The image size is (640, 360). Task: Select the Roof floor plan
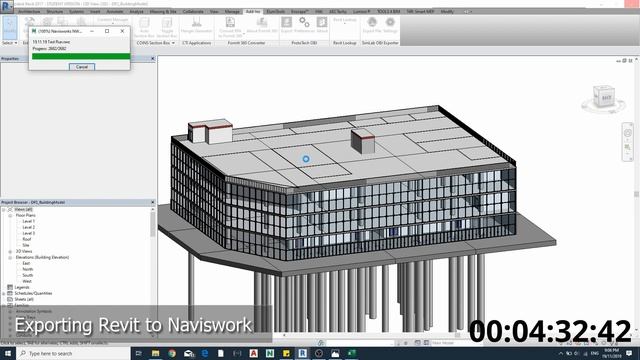27,239
